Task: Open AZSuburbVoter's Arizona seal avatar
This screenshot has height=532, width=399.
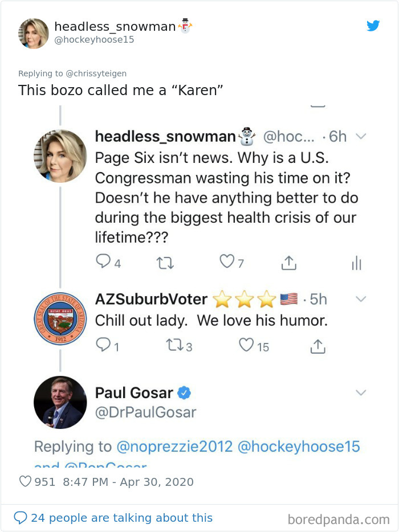Action: click(60, 318)
